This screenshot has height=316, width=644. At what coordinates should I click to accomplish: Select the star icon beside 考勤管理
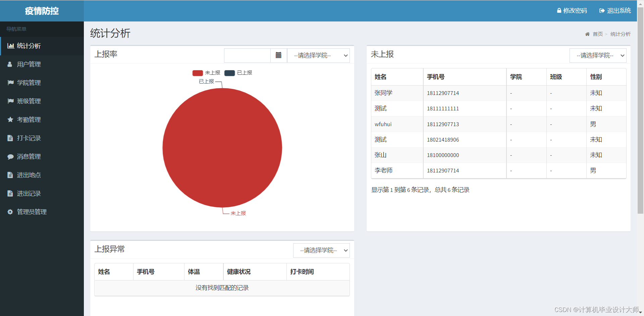[10, 119]
